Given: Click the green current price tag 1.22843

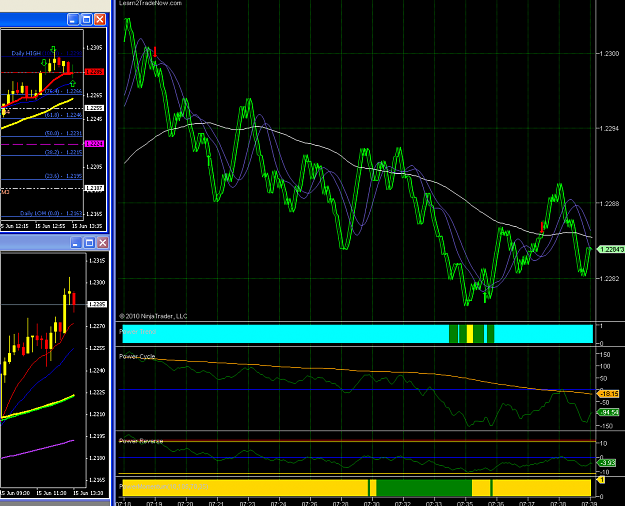Looking at the screenshot, I should pyautogui.click(x=610, y=249).
